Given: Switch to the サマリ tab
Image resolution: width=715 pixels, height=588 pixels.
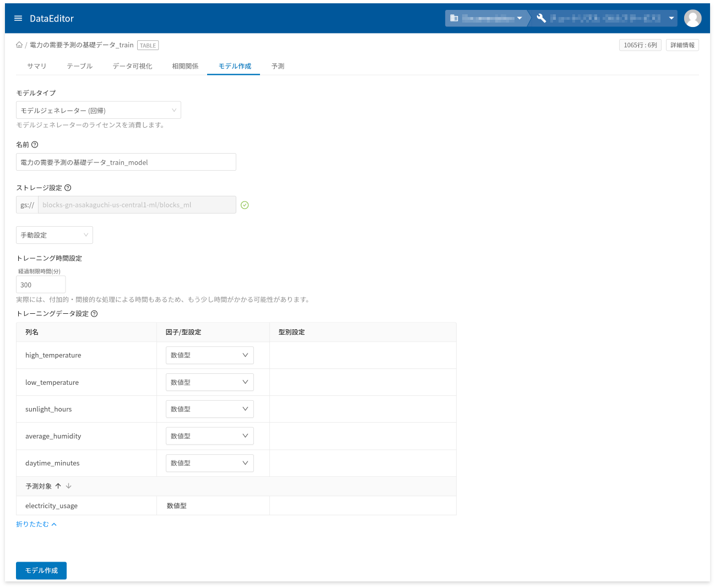Looking at the screenshot, I should 37,66.
